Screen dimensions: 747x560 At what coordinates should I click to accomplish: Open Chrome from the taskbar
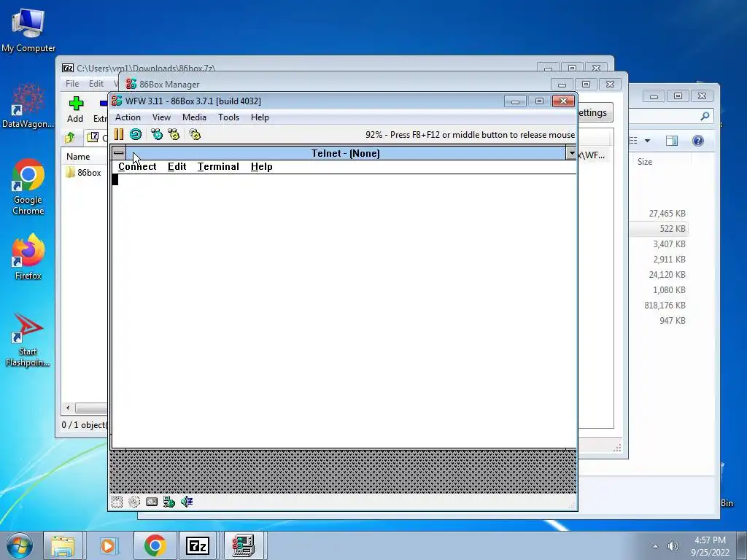pyautogui.click(x=155, y=545)
